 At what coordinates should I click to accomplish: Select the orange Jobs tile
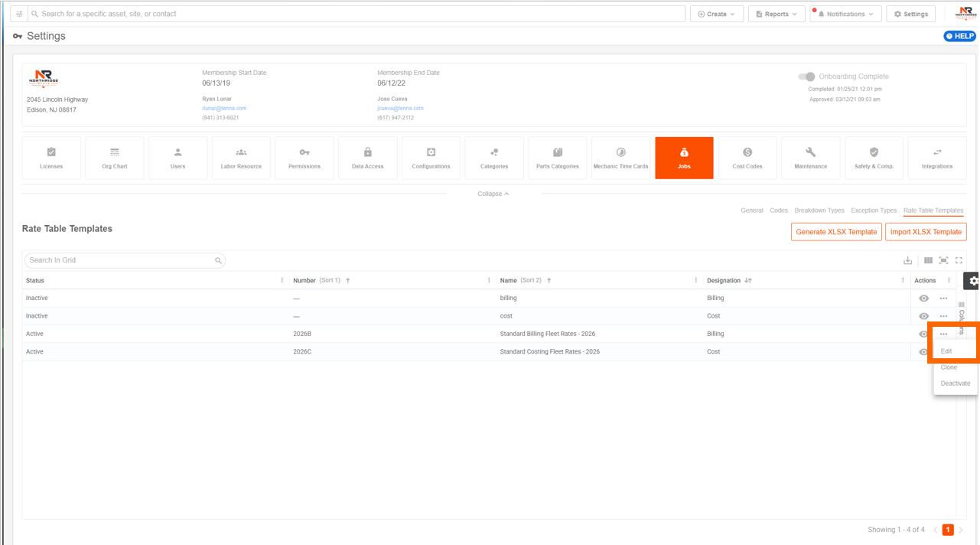(x=684, y=158)
